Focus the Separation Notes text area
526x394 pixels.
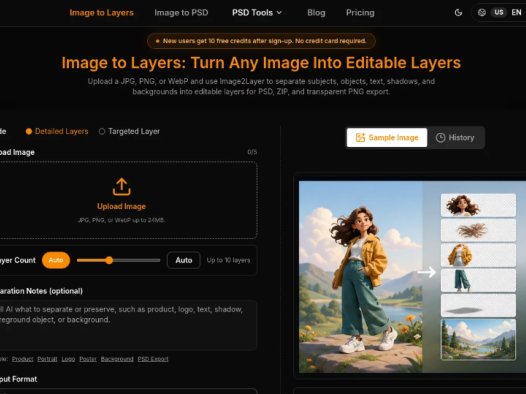point(127,325)
